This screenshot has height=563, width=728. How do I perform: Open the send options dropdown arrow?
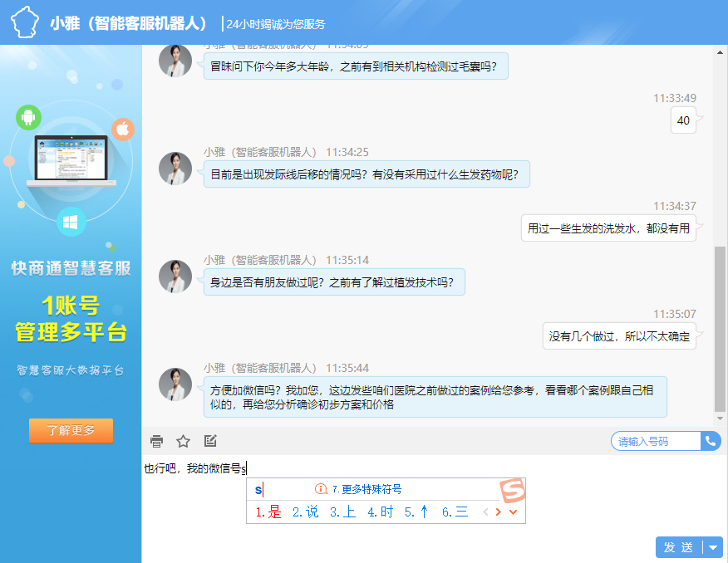[712, 547]
